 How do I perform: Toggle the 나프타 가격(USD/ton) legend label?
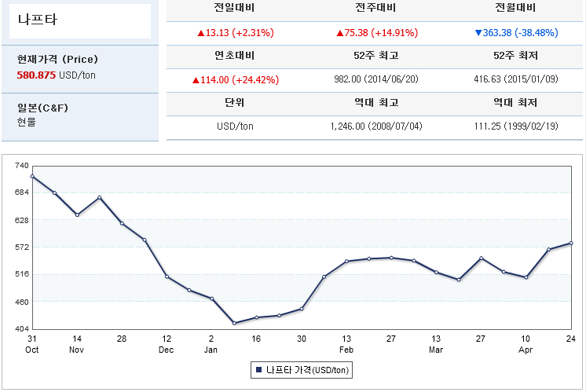[307, 369]
